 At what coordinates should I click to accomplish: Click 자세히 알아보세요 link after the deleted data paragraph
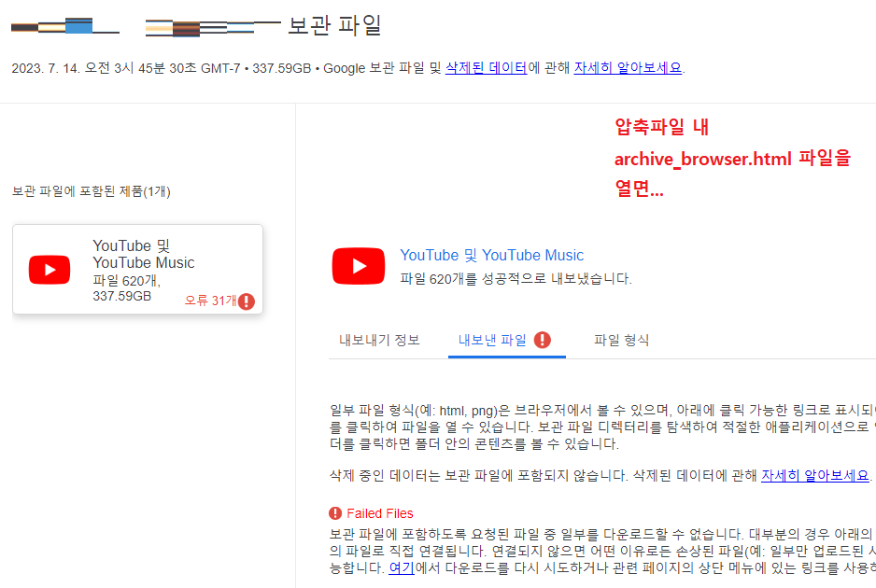tap(815, 475)
